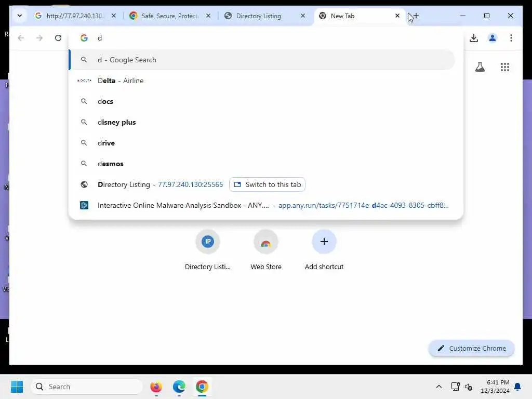The width and height of the screenshot is (532, 399).
Task: Click the Add shortcut plus tile
Action: click(324, 250)
